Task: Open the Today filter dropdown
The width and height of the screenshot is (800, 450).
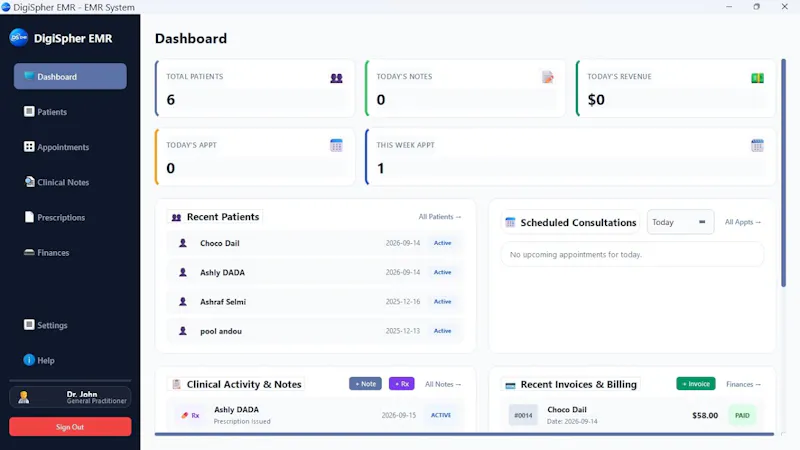Action: pyautogui.click(x=680, y=222)
